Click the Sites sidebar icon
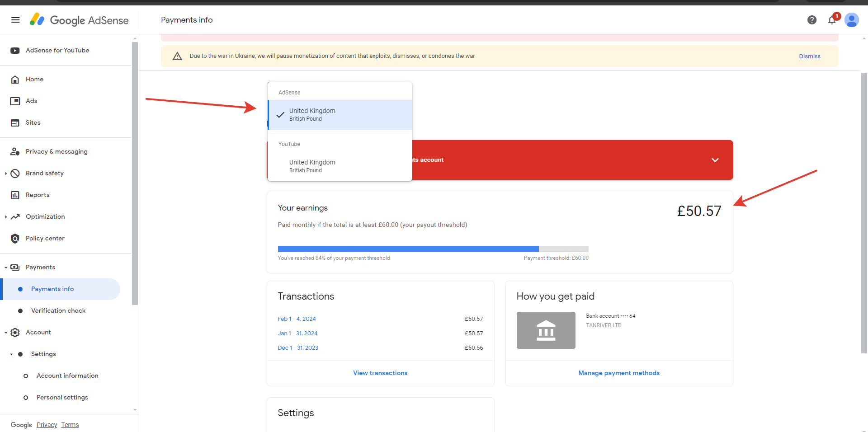 15,123
